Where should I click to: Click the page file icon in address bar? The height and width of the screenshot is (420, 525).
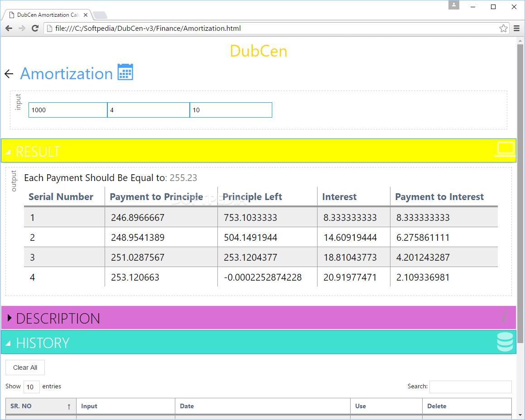(49, 29)
